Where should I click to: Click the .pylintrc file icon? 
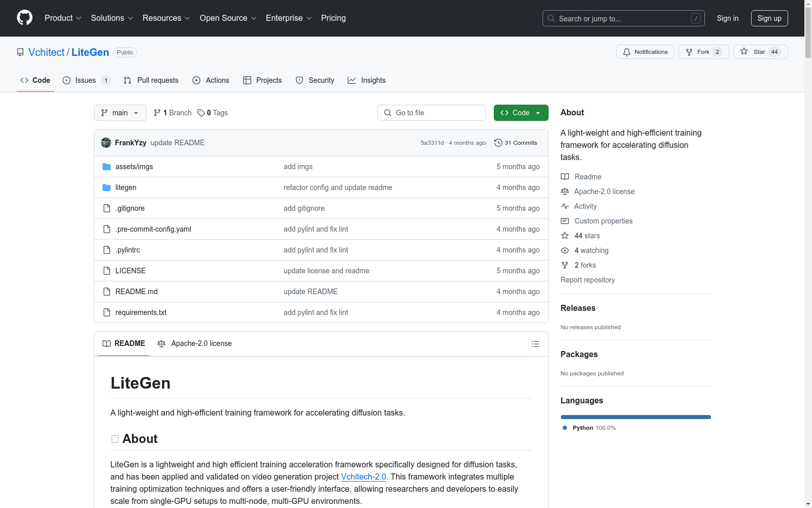click(107, 250)
